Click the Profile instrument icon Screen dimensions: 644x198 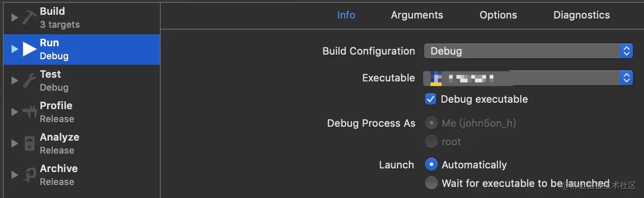click(x=29, y=112)
